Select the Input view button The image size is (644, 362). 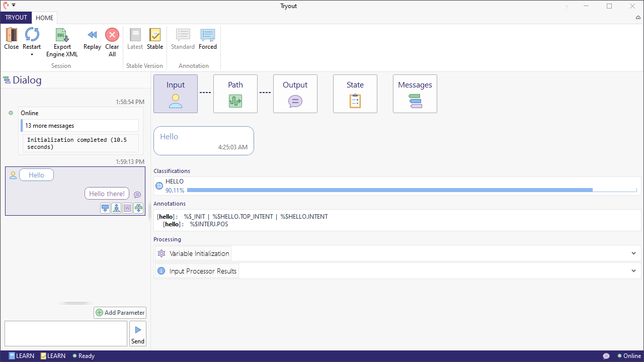tap(176, 94)
